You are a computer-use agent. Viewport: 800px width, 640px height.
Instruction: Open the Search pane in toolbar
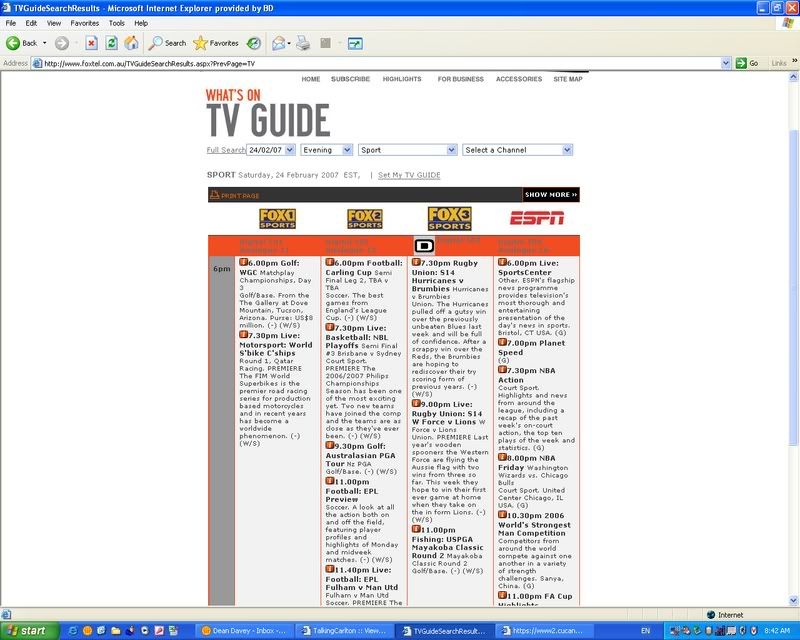(x=167, y=43)
